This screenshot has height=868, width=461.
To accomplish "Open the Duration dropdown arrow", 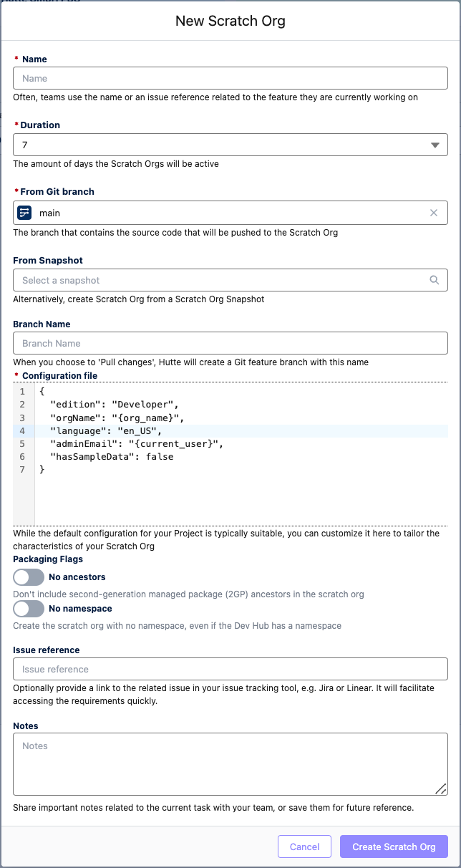I will [435, 145].
